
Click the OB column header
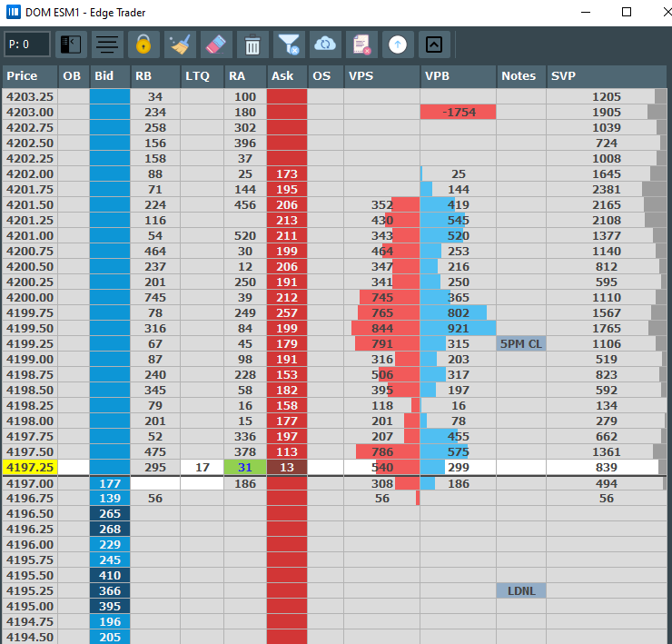point(74,76)
